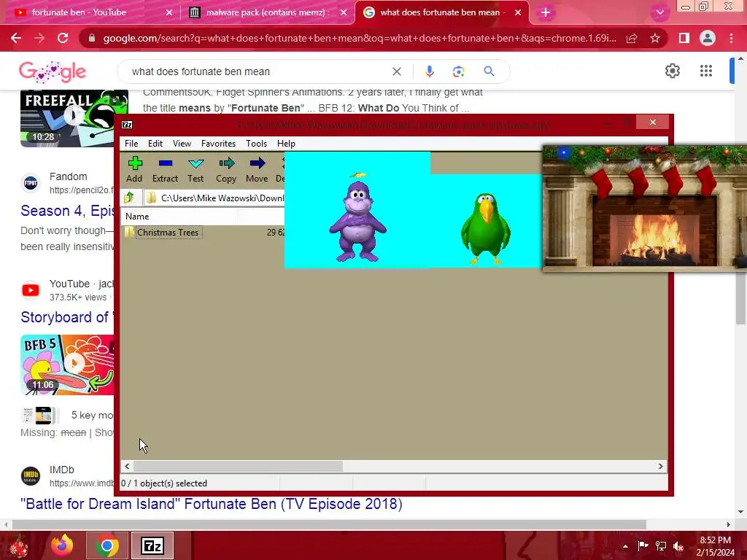Click the site lock icon in address bar
This screenshot has height=560, width=747.
(92, 38)
